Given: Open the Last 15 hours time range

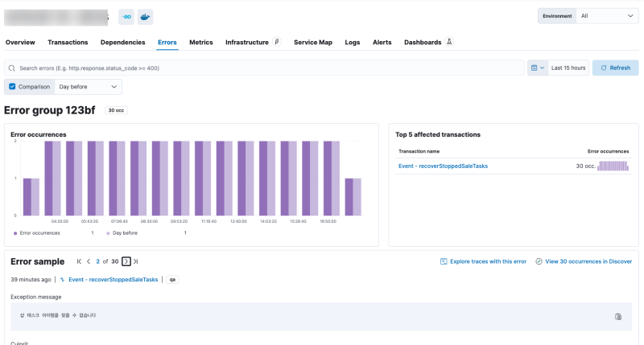Looking at the screenshot, I should coord(568,68).
